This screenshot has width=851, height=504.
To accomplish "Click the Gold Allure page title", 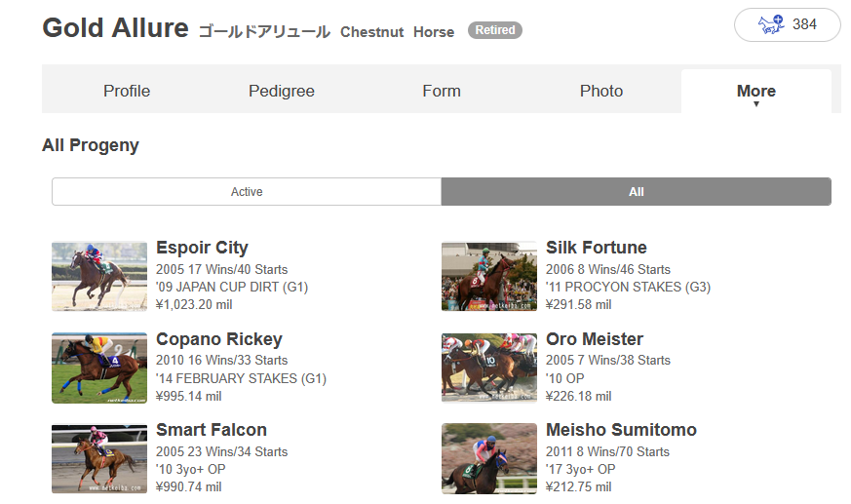I will click(115, 27).
